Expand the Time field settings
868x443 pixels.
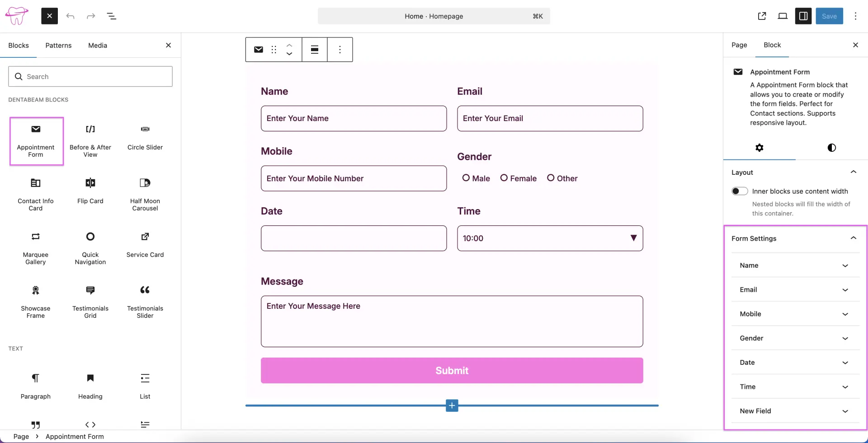click(x=795, y=387)
